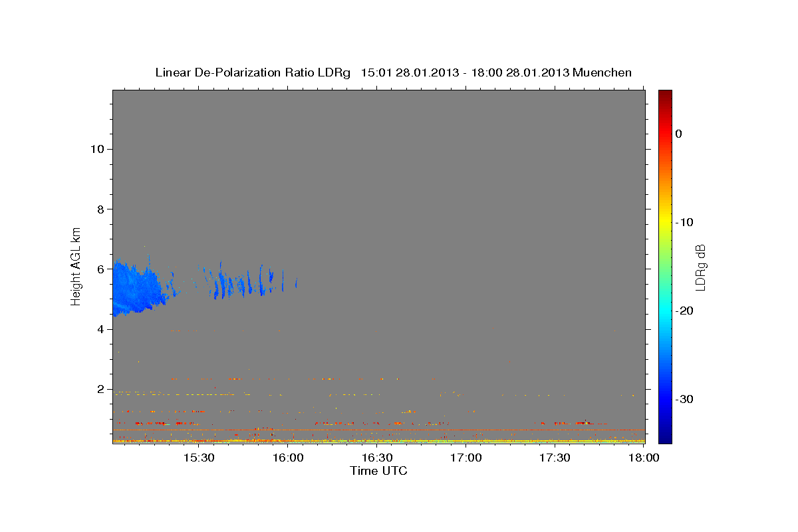Click the dark blue bottom of colorbar
Screen dimensions: 798x532
pyautogui.click(x=665, y=438)
